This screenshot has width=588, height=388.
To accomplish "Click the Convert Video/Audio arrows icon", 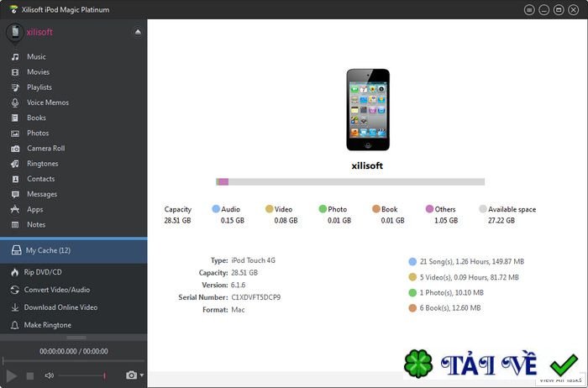I will [x=15, y=290].
